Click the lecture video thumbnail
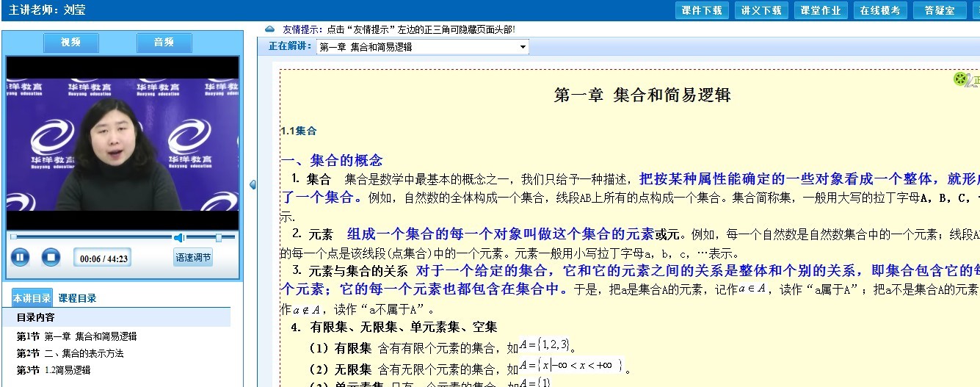The width and height of the screenshot is (980, 387). point(123,142)
